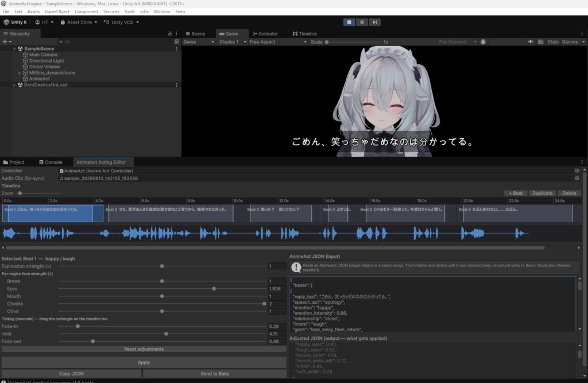Switch to the Animator tab
This screenshot has width=588, height=383.
tap(265, 33)
